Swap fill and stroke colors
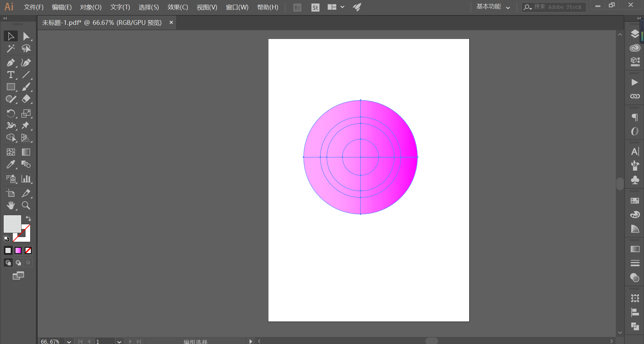The image size is (644, 344). click(28, 218)
